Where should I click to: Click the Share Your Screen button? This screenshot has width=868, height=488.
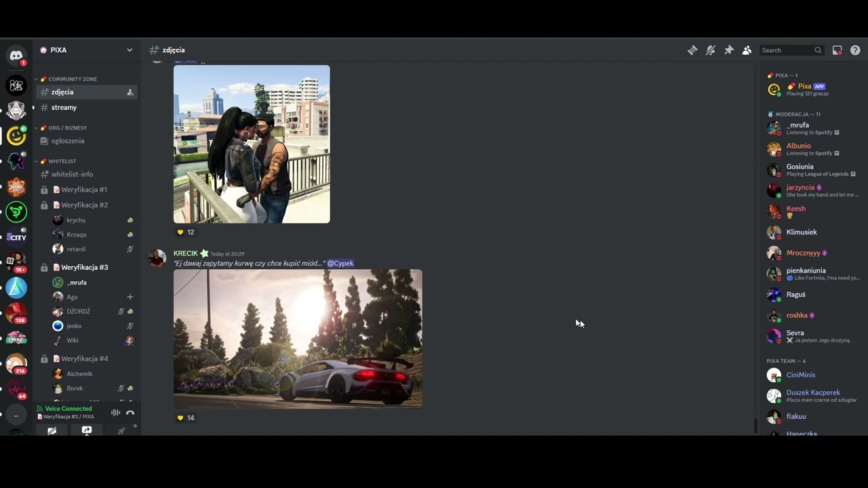click(x=87, y=431)
